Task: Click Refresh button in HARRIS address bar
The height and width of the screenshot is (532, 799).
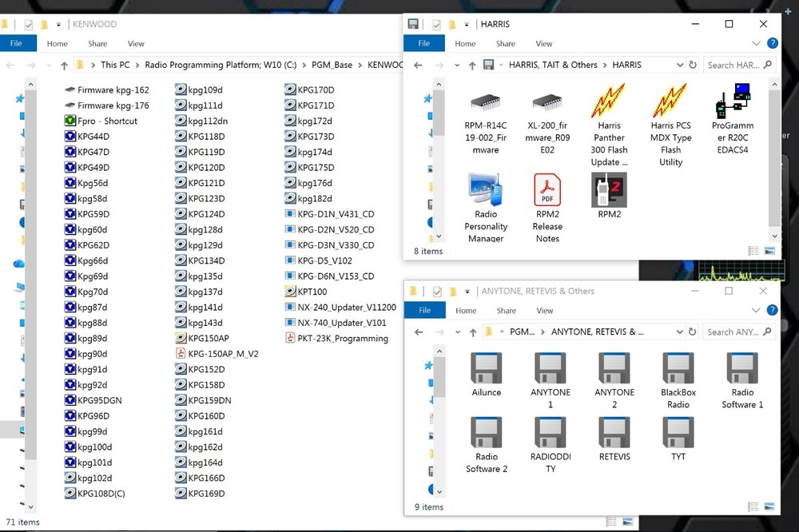Action: [x=693, y=66]
